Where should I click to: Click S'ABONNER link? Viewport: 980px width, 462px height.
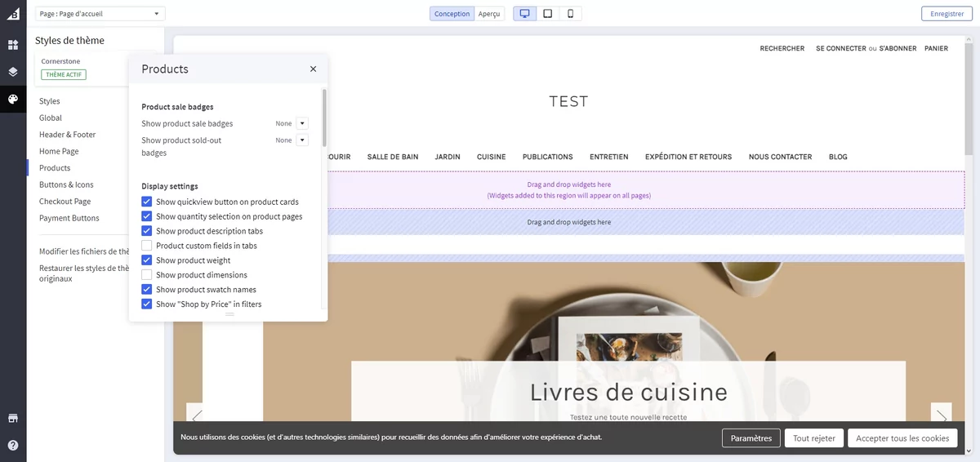pos(898,48)
